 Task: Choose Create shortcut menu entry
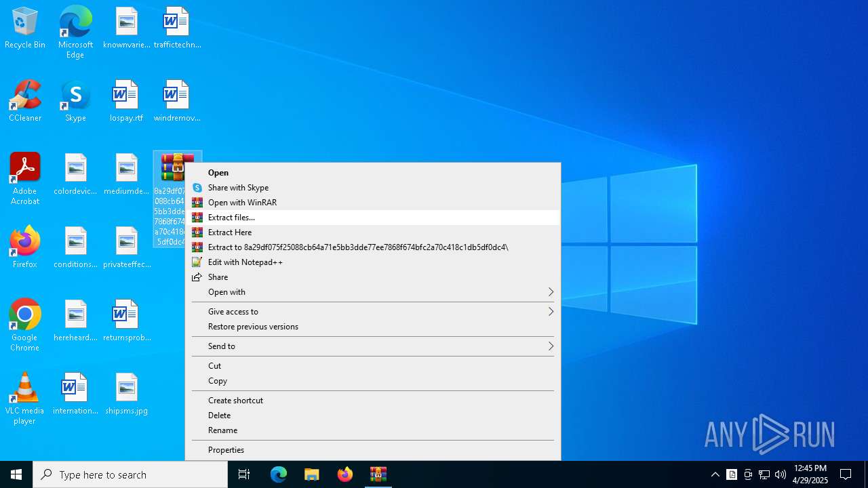pyautogui.click(x=373, y=401)
